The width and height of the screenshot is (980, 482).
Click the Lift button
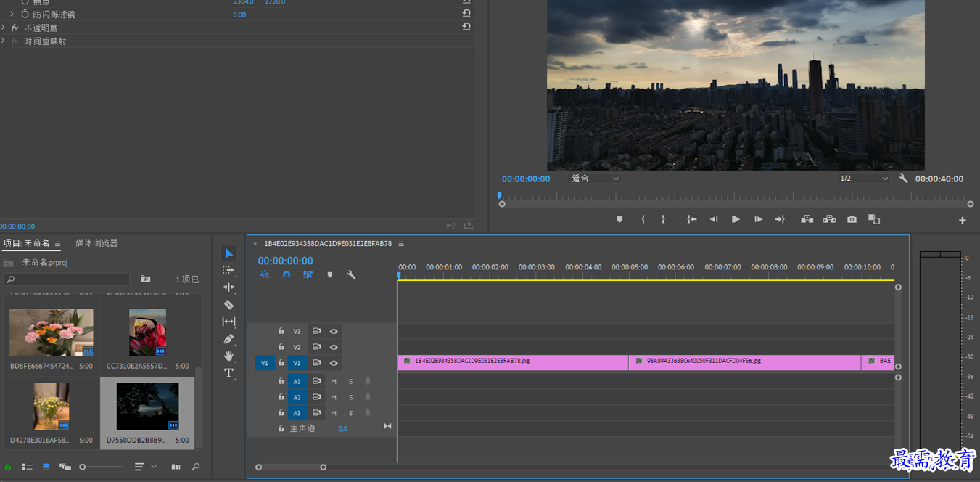click(x=807, y=219)
